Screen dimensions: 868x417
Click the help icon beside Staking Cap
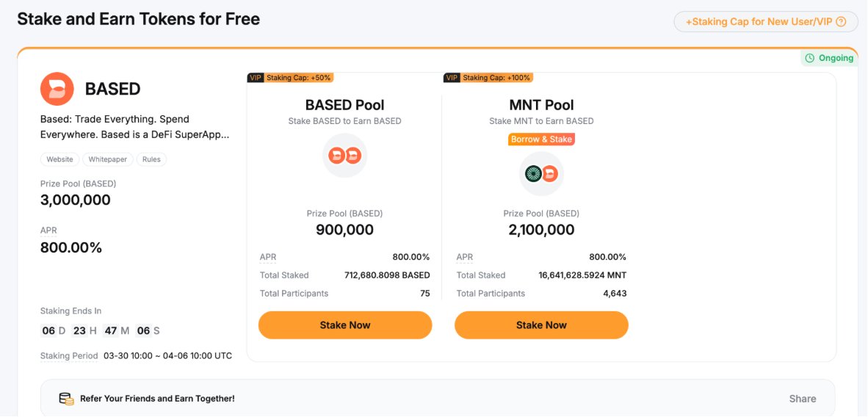tap(842, 22)
